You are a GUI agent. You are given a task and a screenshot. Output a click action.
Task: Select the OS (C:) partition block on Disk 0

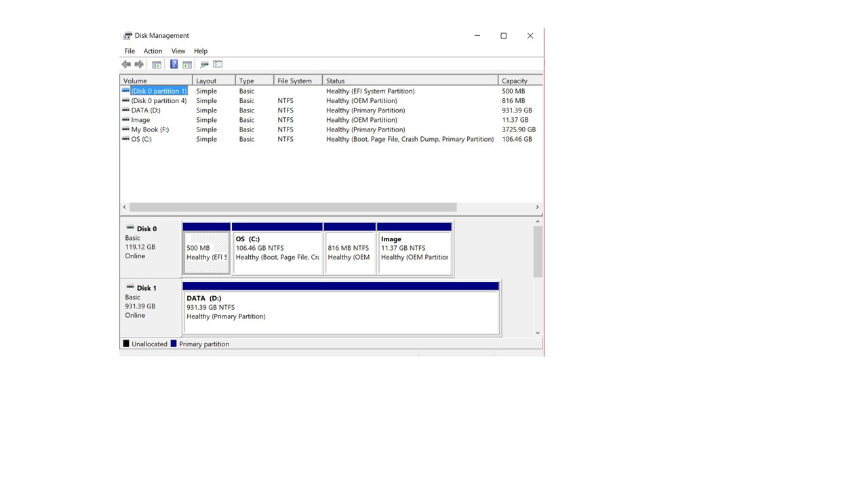(x=277, y=248)
